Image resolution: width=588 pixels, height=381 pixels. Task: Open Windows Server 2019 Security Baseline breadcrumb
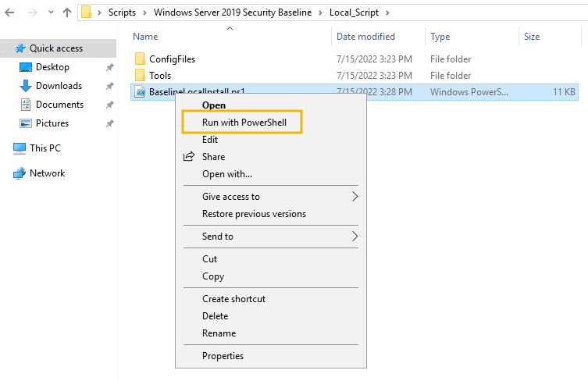pos(233,12)
